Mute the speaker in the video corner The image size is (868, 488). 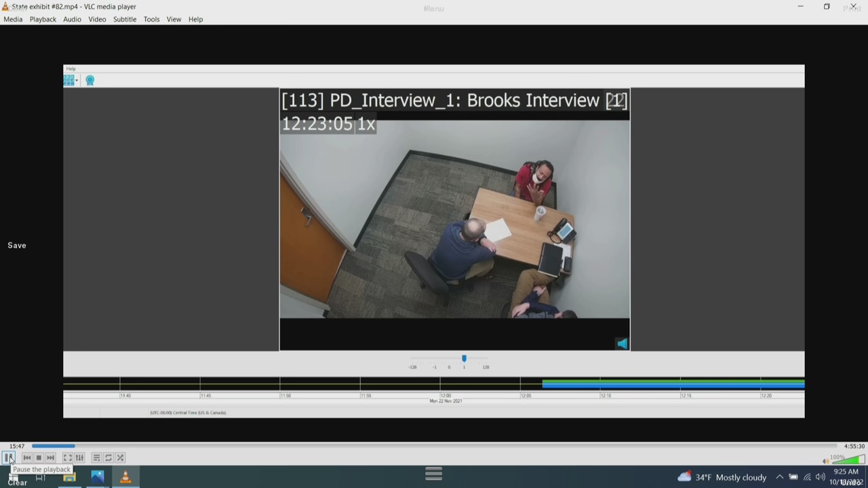click(622, 344)
